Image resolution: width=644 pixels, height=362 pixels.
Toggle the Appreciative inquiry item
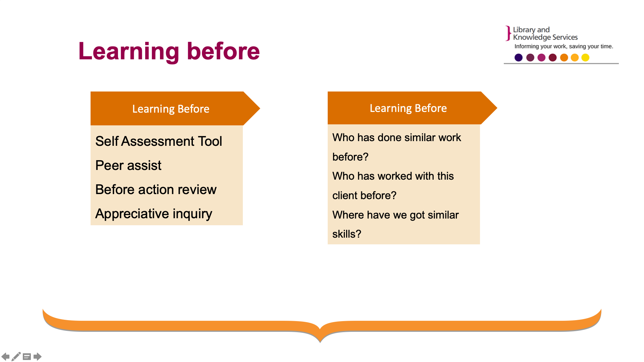coord(154,213)
